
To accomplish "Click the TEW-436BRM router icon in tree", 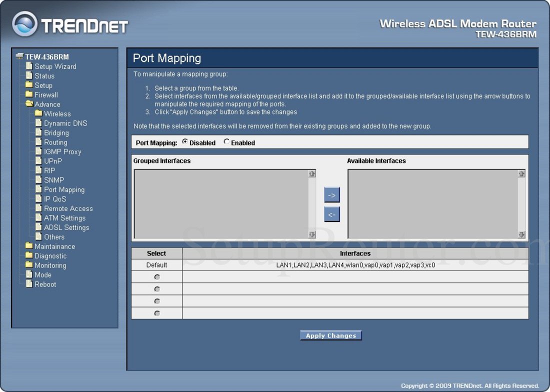I will pyautogui.click(x=19, y=56).
